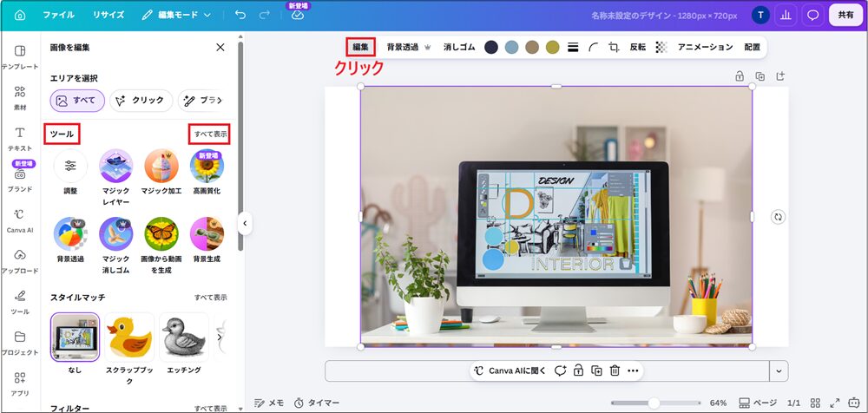Show all フィルター options
This screenshot has width=868, height=413.
coord(210,409)
